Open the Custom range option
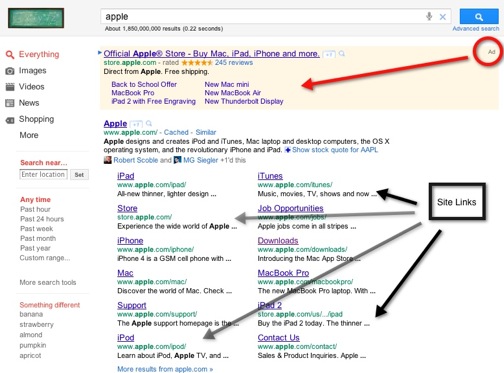The width and height of the screenshot is (504, 373). (45, 258)
